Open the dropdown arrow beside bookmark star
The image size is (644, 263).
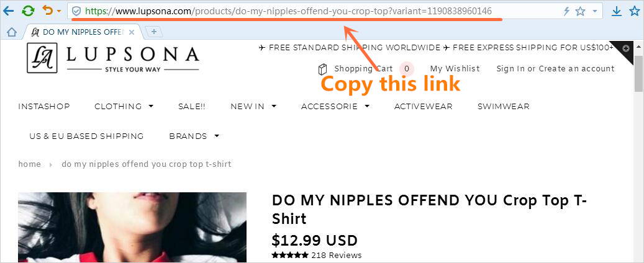point(595,12)
